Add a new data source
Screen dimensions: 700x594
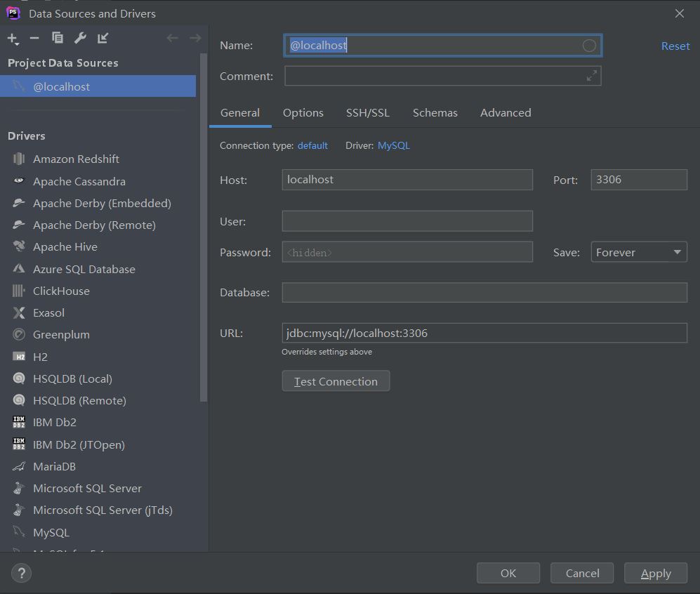click(13, 38)
